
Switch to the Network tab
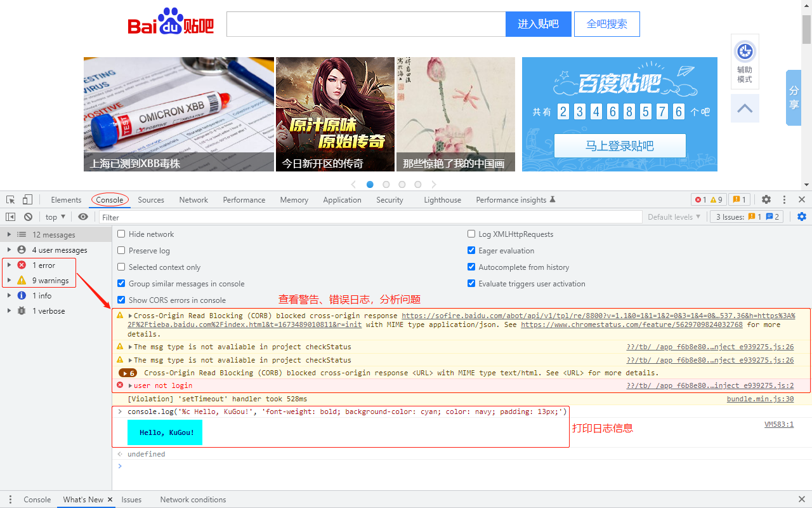pos(193,199)
